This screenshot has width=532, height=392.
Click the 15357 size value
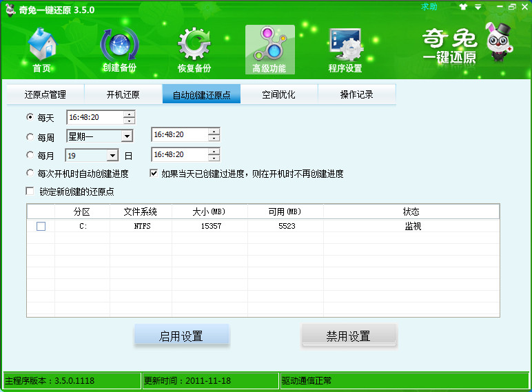pyautogui.click(x=211, y=226)
